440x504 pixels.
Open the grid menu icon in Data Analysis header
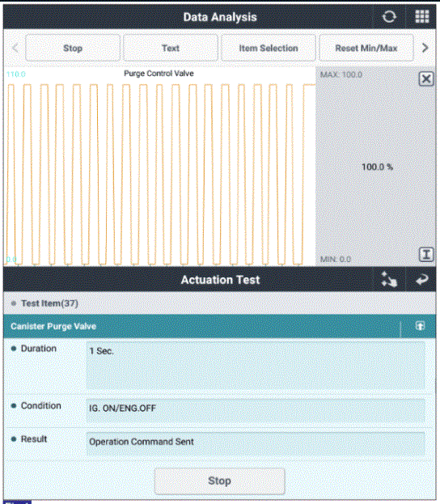[x=422, y=17]
